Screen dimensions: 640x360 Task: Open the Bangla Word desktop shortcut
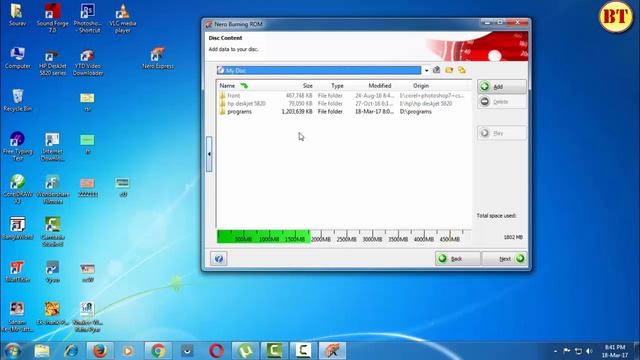point(17,229)
